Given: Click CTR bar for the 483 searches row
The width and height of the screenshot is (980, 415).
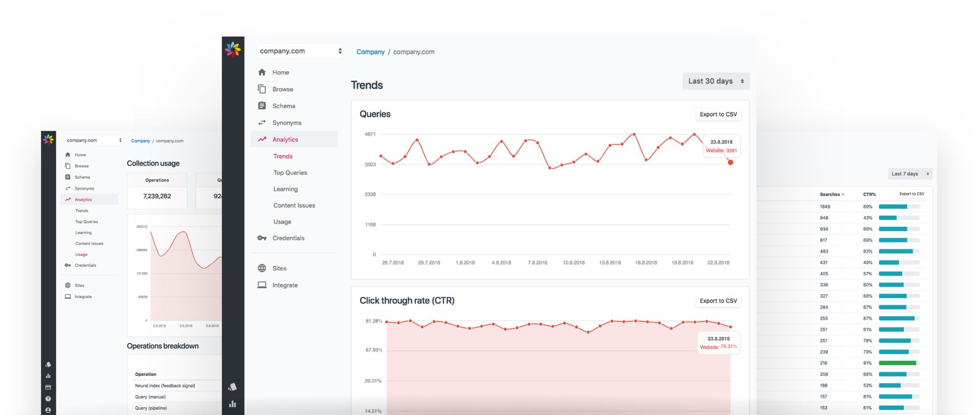Looking at the screenshot, I should [899, 251].
